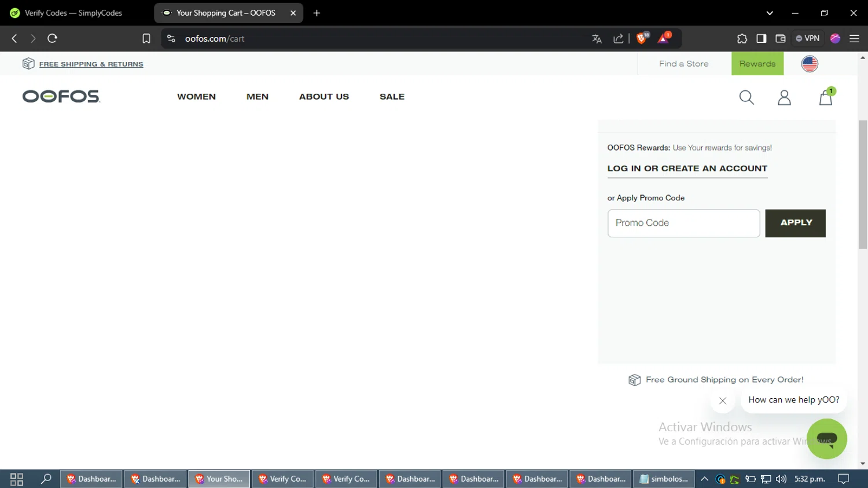This screenshot has width=868, height=488.
Task: Toggle the browser sidebar panel icon
Action: (x=762, y=38)
